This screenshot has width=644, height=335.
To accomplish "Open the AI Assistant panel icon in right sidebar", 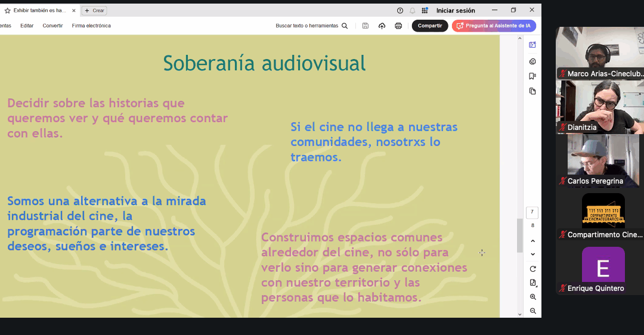I will point(532,45).
